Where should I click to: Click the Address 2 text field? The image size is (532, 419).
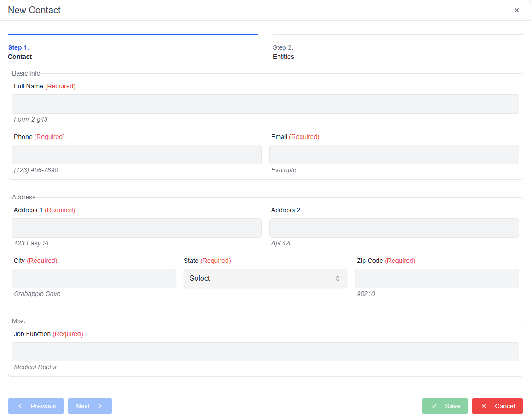point(394,228)
